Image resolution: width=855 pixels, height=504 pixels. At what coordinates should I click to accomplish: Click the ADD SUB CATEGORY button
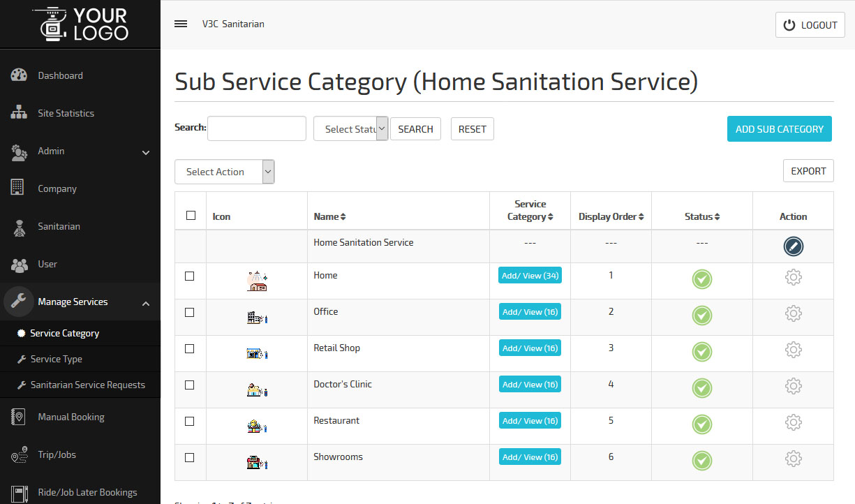point(780,128)
